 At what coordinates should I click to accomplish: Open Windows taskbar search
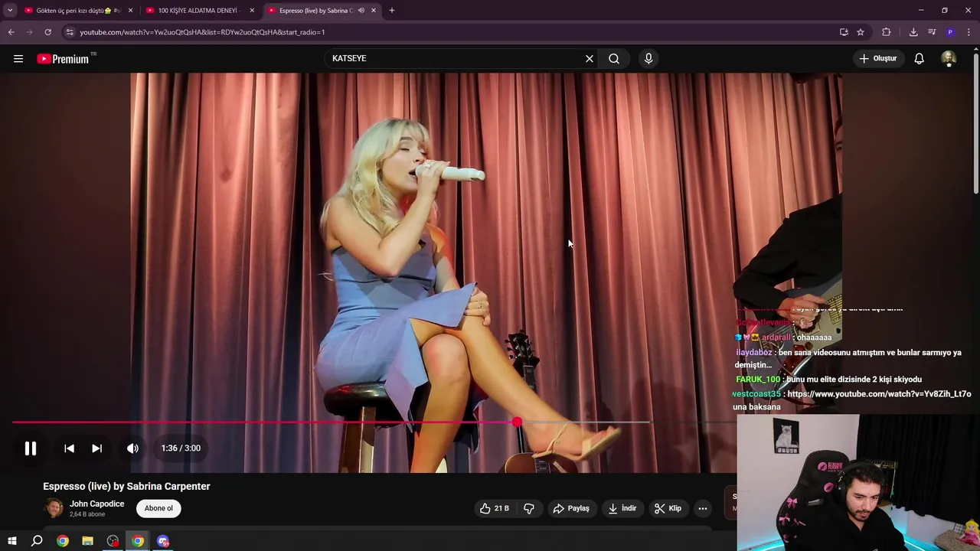(x=37, y=541)
